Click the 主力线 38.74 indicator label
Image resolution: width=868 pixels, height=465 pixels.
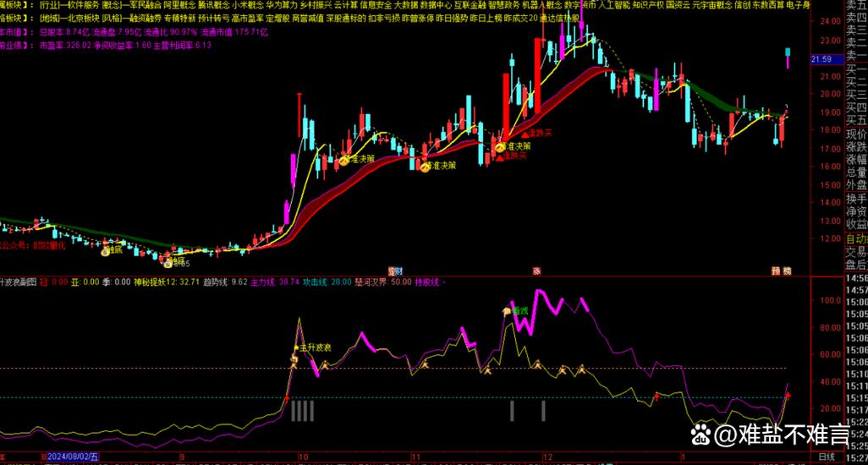(x=275, y=282)
